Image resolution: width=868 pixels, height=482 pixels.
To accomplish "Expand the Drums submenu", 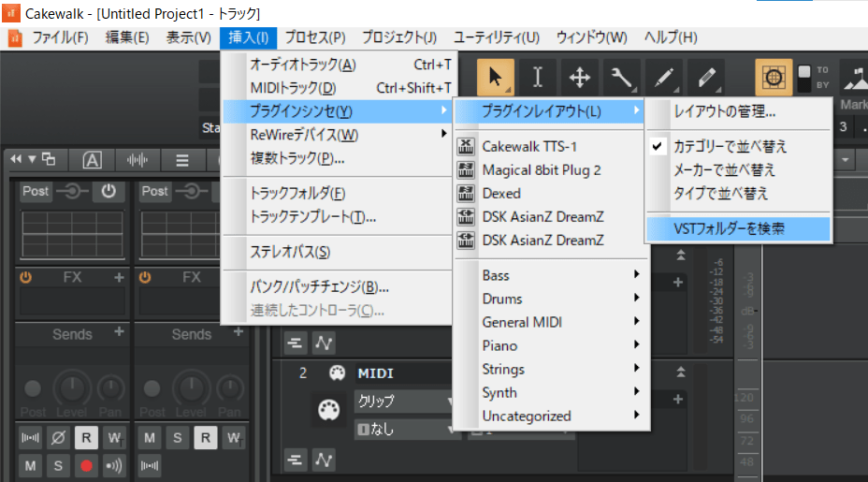I will tap(551, 299).
